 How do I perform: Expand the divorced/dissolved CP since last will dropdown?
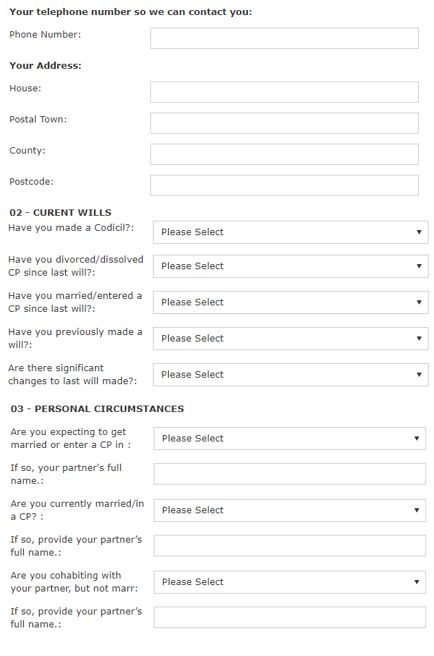click(x=290, y=266)
